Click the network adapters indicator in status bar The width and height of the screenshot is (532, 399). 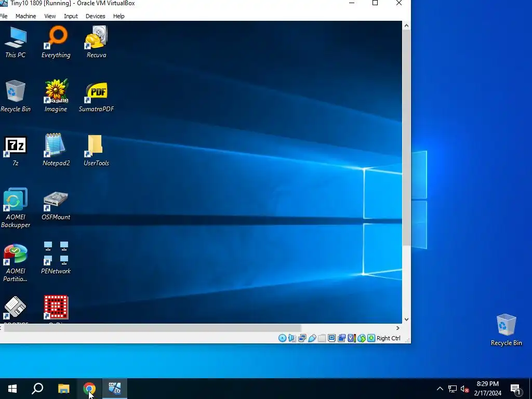(x=302, y=338)
